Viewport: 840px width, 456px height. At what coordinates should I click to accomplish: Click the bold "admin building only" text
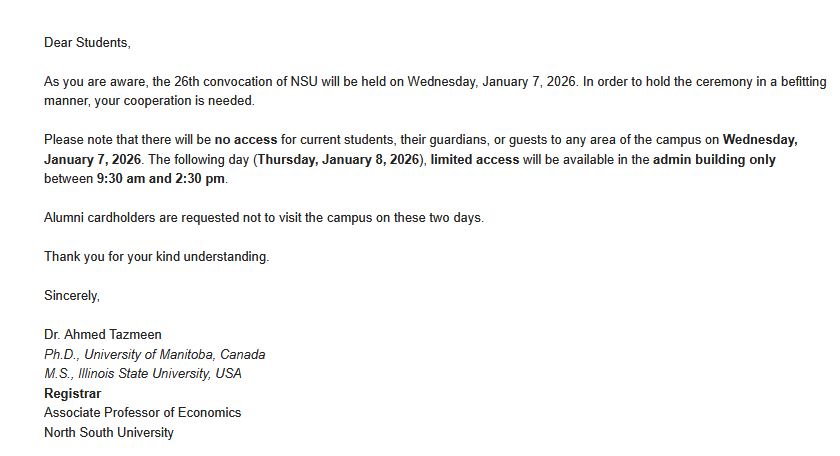714,159
